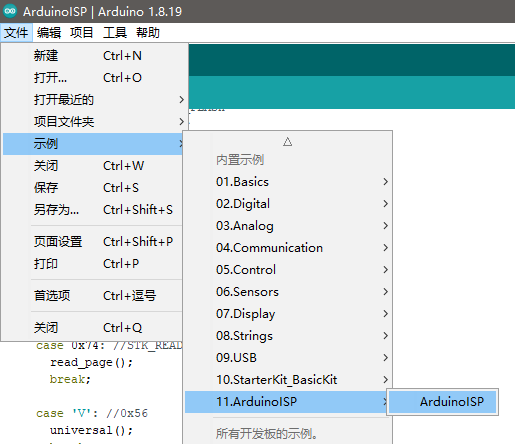515x444 pixels.
Task: Choose 打印 Ctrl+P menu item
Action: (x=93, y=264)
